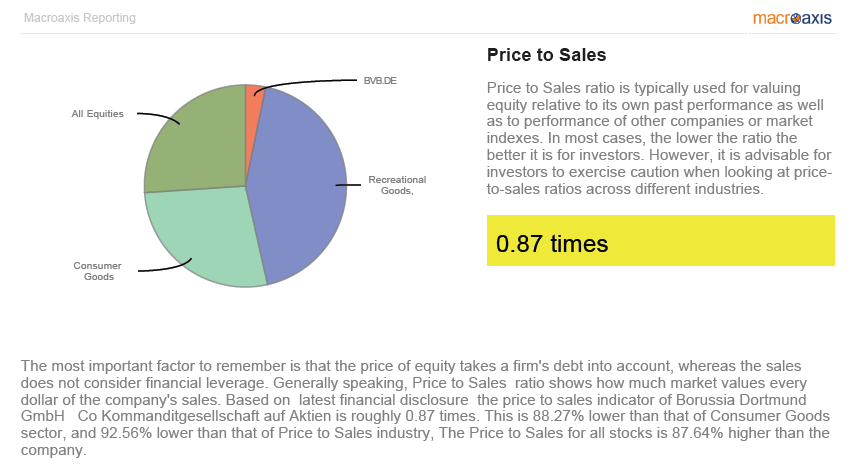This screenshot has width=864, height=469.
Task: Click the Macroaxis logo
Action: tap(797, 17)
